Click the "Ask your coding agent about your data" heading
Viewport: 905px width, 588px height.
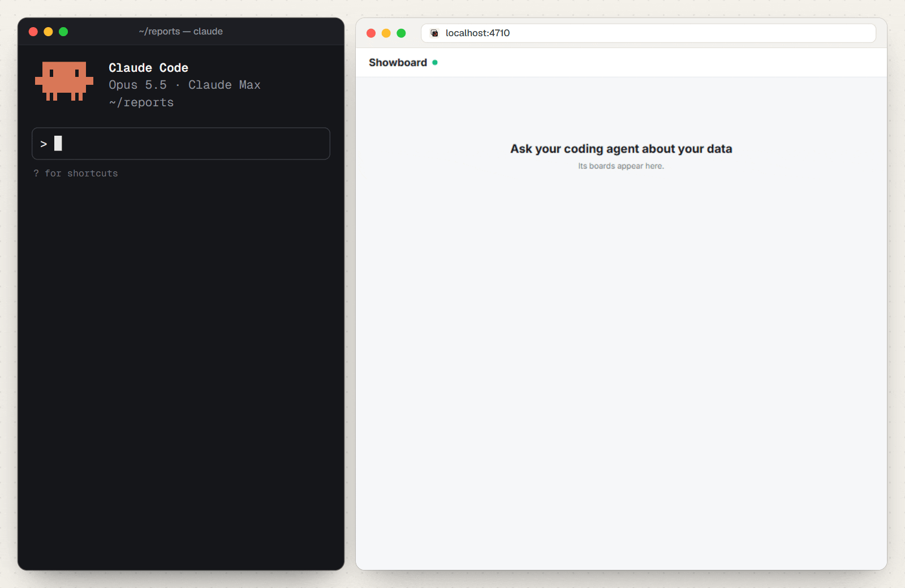click(x=621, y=149)
